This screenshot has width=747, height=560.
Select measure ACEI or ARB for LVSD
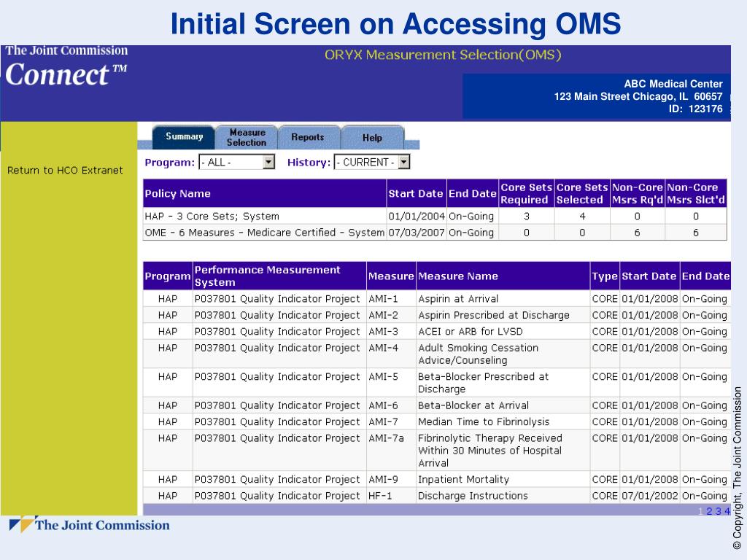tap(471, 332)
